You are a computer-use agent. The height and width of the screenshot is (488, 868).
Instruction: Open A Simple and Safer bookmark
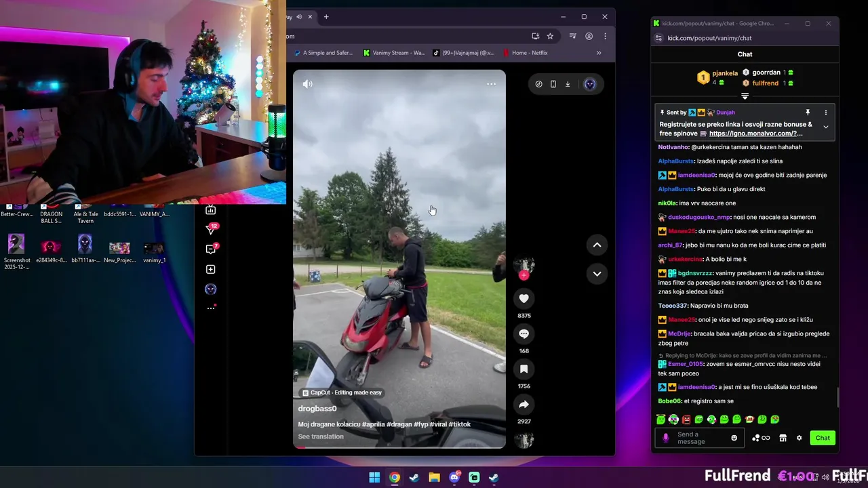(x=323, y=53)
